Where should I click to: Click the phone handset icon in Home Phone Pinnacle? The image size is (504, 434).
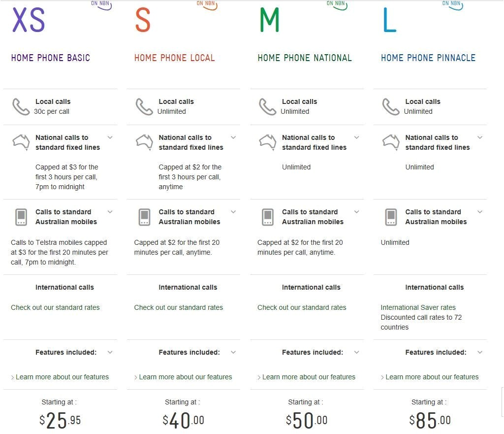coord(391,106)
